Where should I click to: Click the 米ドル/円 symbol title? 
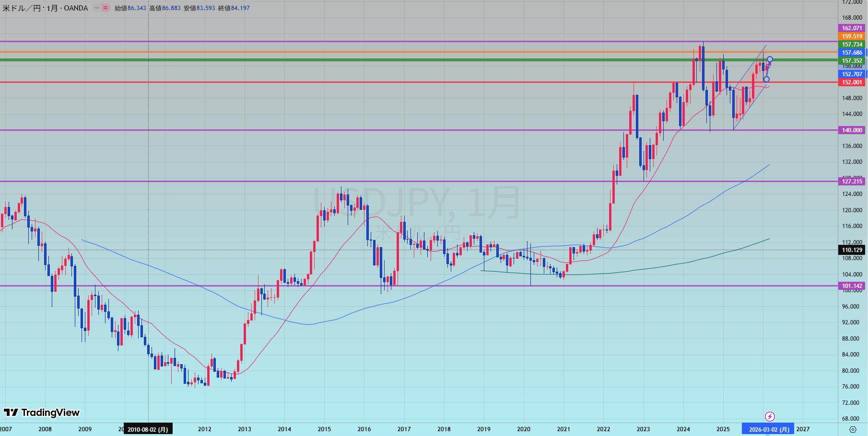pyautogui.click(x=22, y=8)
